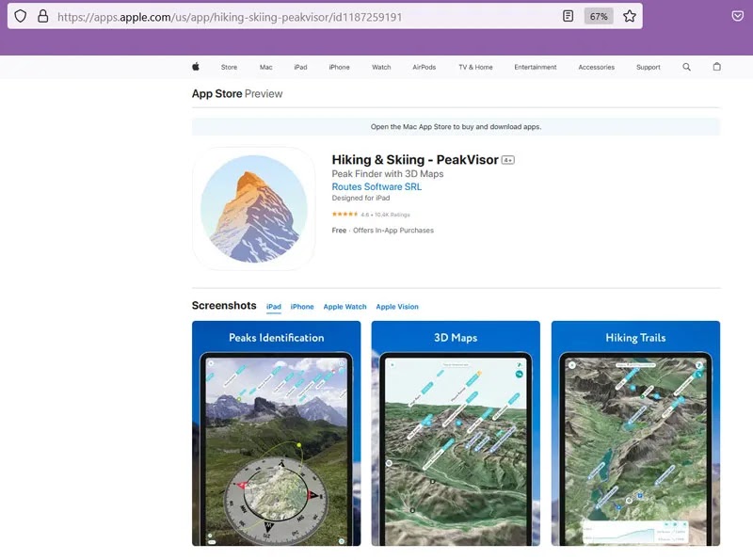753x560 pixels.
Task: Open site security padlock info
Action: 43,16
